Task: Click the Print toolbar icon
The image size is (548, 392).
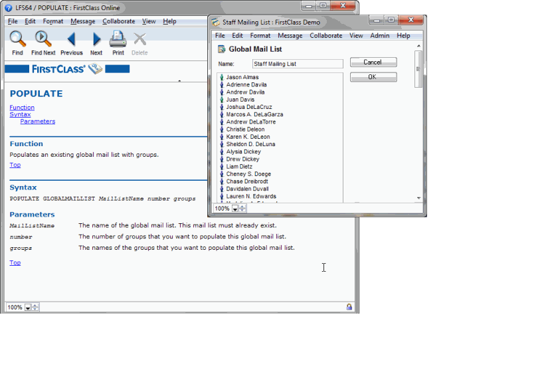Action: pos(118,39)
